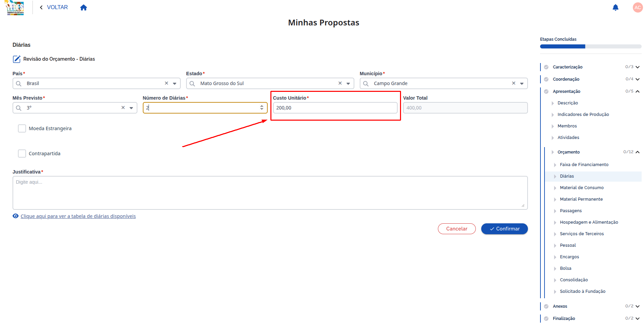Open the AC user avatar
644x324 pixels.
(638, 7)
